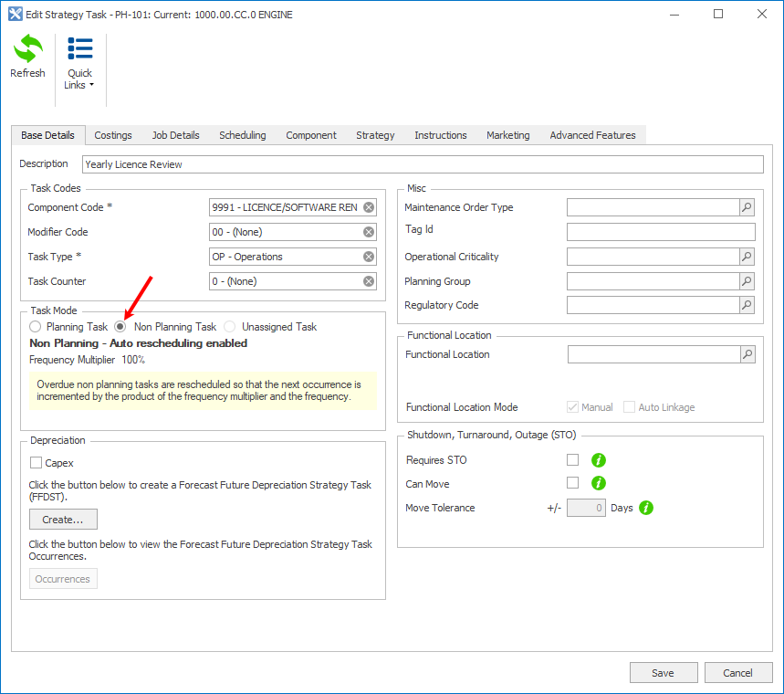784x694 pixels.
Task: Toggle Manual functional location mode
Action: tap(572, 406)
